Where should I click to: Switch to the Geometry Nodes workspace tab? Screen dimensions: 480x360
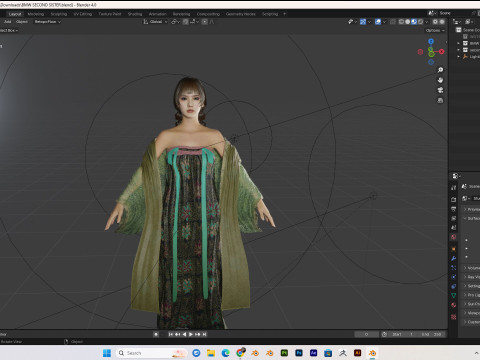tap(241, 14)
